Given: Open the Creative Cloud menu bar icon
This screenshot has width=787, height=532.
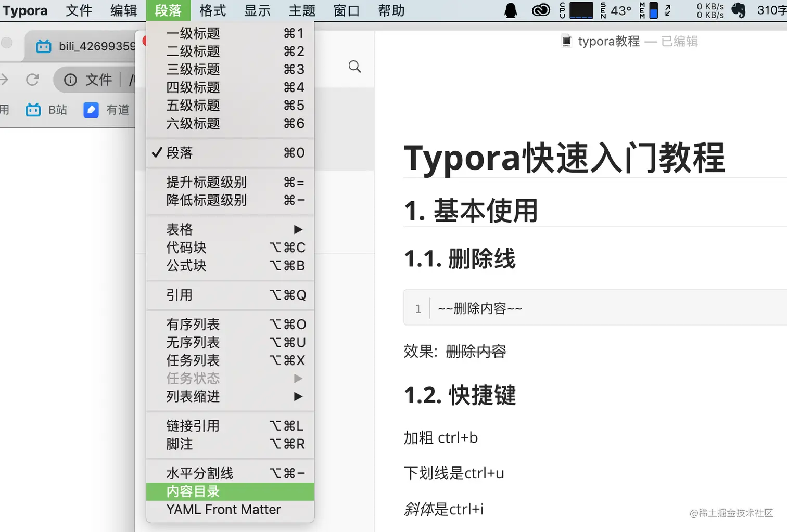Looking at the screenshot, I should point(541,10).
